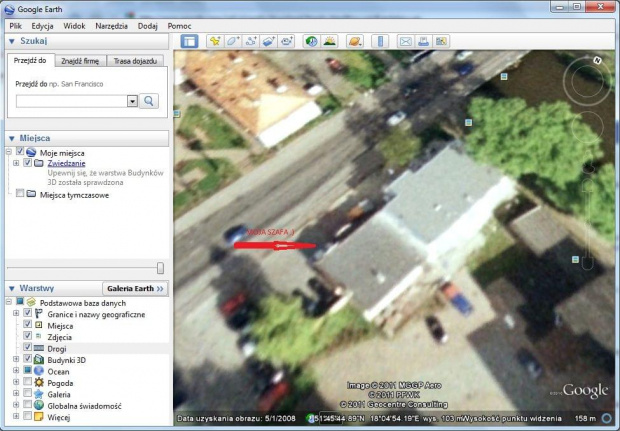
Task: Click the Google Earth globe next to Moje miejsca
Action: point(31,152)
